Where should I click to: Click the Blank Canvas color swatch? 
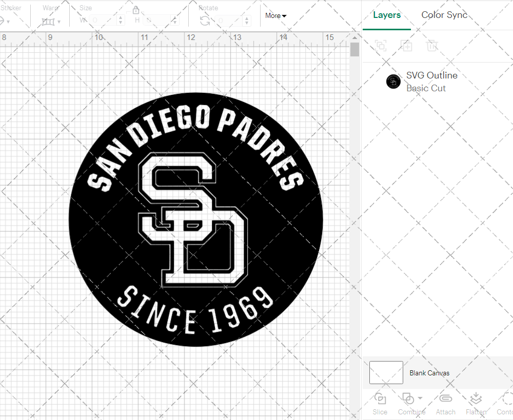386,373
